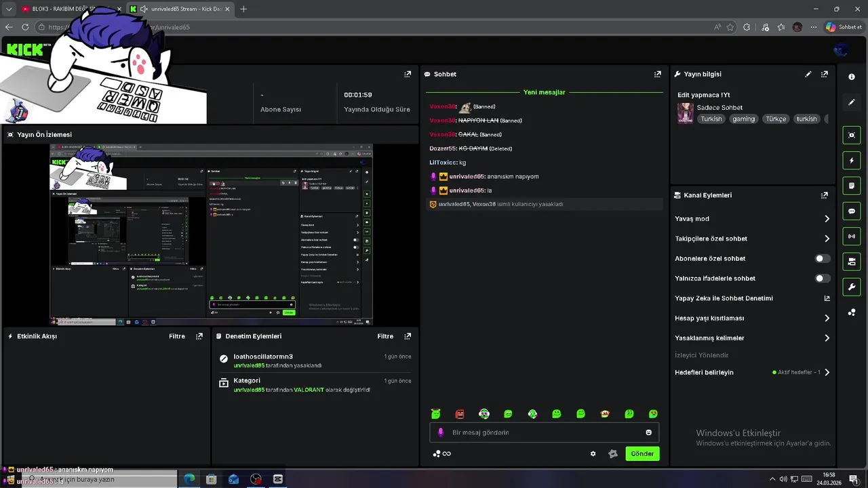Refresh the browser page
Screen dimensions: 868x488
(x=25, y=27)
